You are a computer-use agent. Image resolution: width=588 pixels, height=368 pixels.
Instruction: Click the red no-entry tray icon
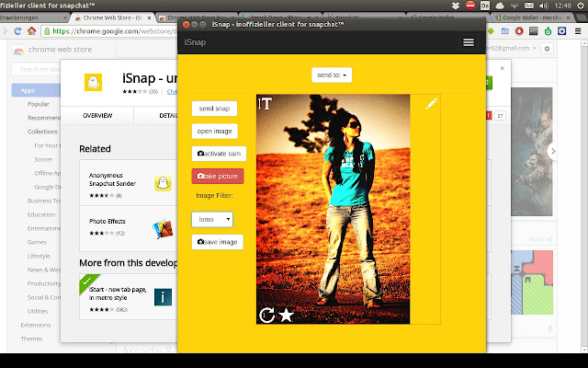tap(470, 6)
